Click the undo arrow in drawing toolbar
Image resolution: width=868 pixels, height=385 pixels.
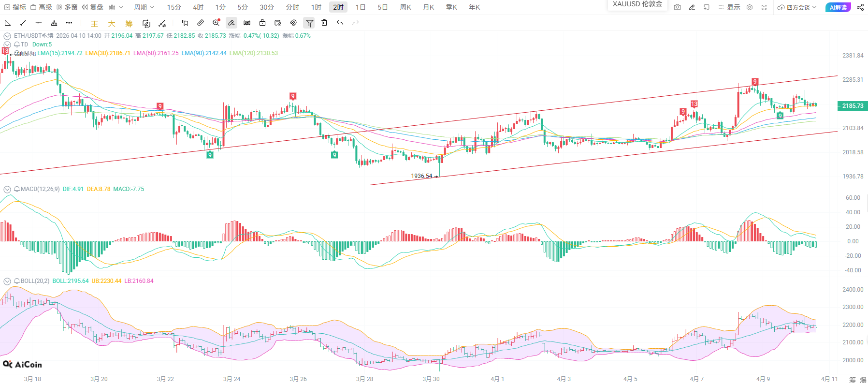340,23
